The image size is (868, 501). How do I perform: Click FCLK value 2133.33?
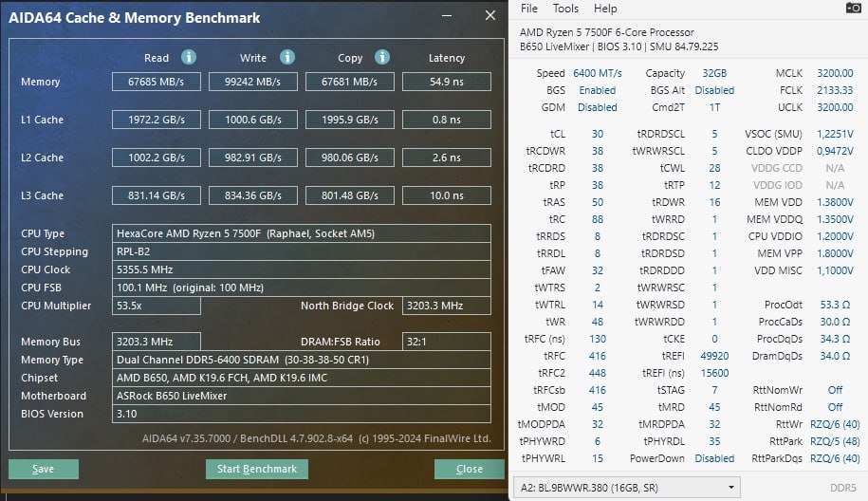[x=835, y=90]
